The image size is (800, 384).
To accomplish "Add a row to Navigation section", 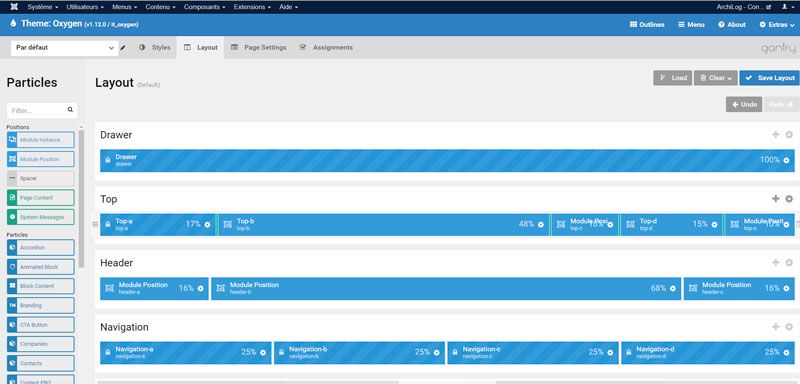I will point(776,327).
